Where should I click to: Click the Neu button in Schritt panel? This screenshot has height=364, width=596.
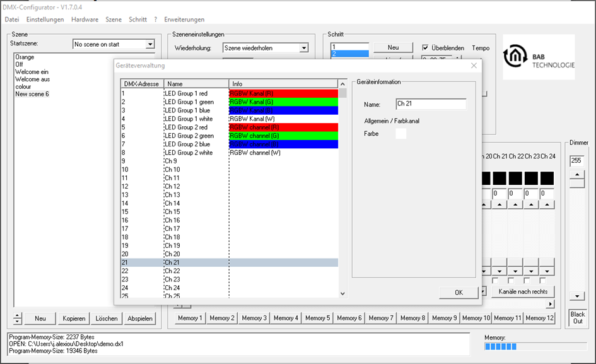coord(393,47)
